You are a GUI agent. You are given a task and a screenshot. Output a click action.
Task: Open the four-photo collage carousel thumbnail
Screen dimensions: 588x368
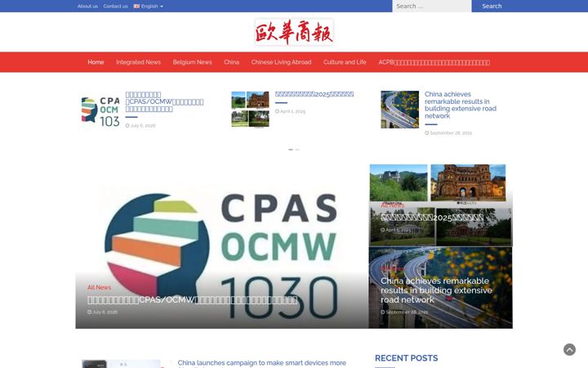[x=250, y=110]
